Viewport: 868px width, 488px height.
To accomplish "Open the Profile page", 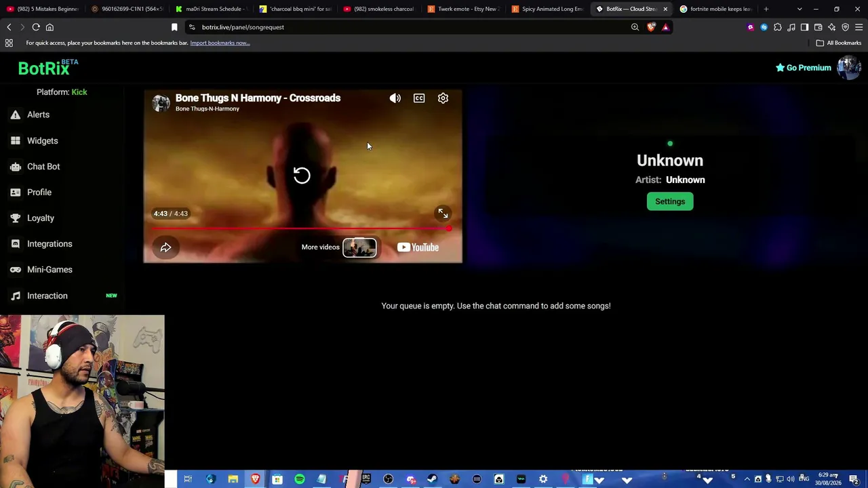I will 39,192.
